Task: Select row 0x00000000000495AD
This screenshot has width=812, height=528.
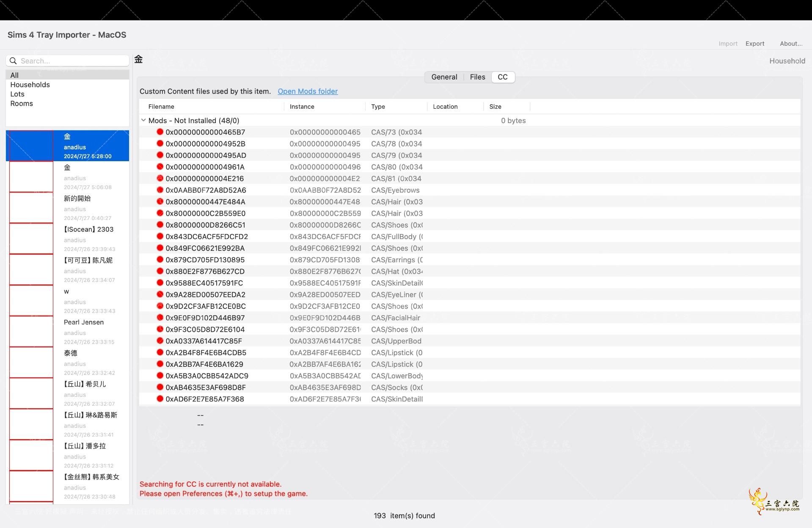Action: [x=469, y=155]
